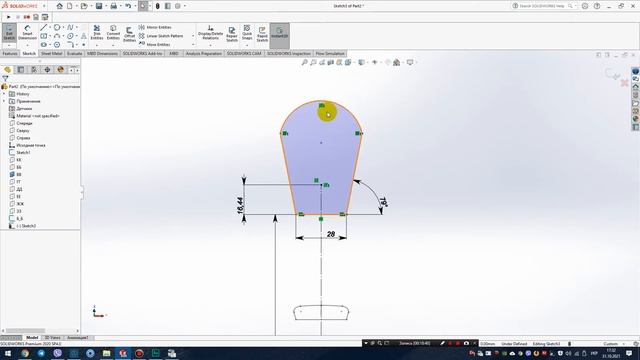The height and width of the screenshot is (360, 640).
Task: Select the Circle sketch tool
Action: (57, 27)
